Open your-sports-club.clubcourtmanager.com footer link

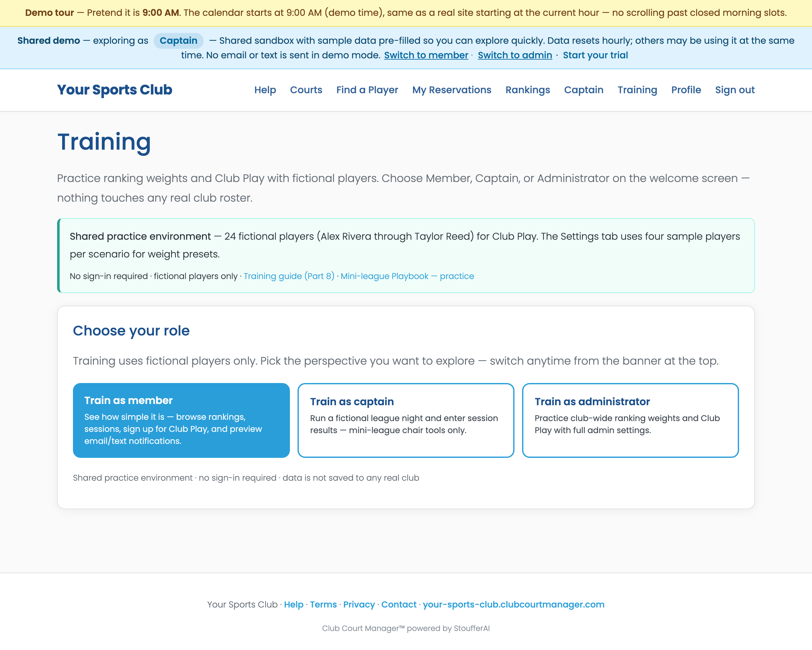click(513, 604)
